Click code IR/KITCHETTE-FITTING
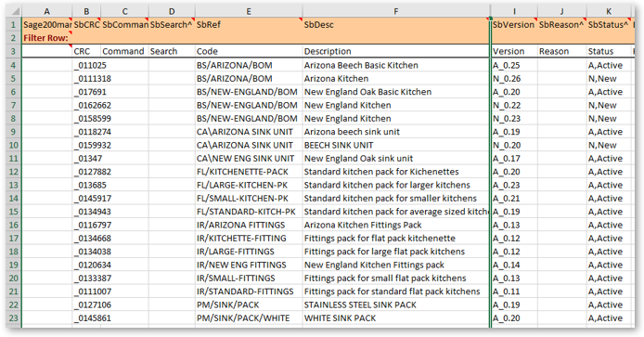Screen dimensions: 644x337 click(x=249, y=239)
